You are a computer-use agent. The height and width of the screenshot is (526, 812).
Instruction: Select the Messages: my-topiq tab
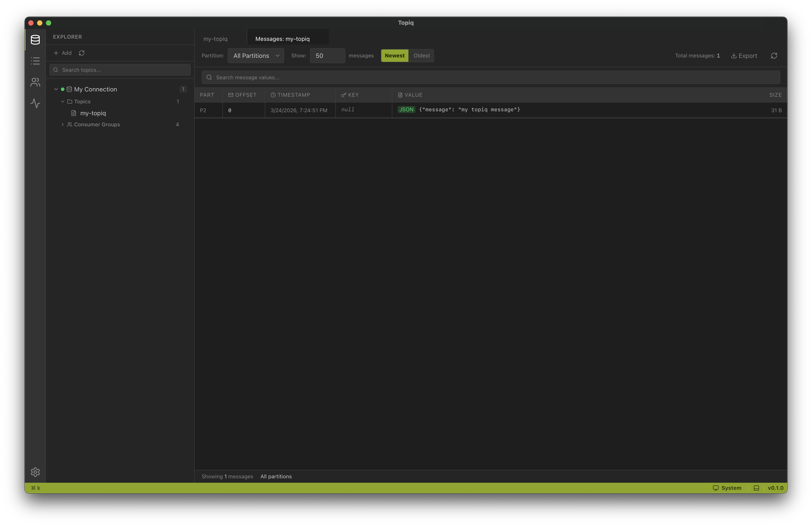[282, 39]
